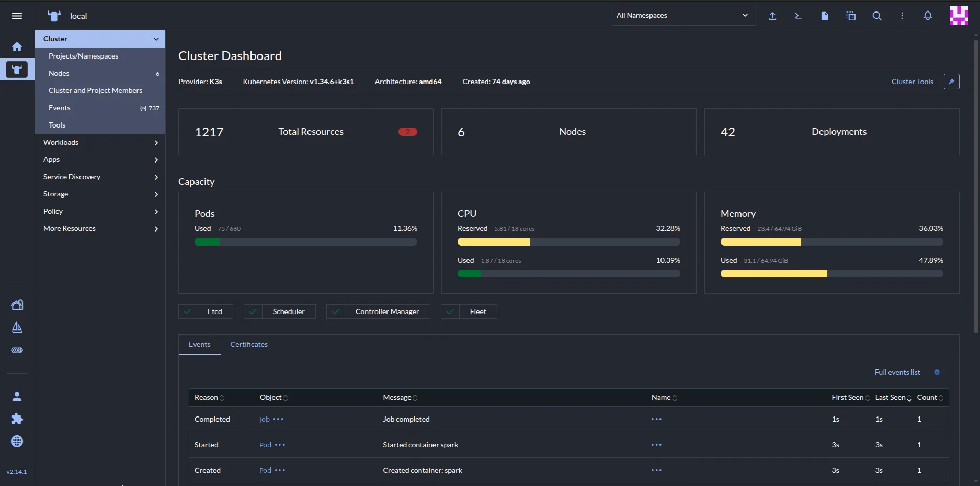Viewport: 980px width, 486px height.
Task: Click the Pods used capacity bar
Action: (306, 242)
